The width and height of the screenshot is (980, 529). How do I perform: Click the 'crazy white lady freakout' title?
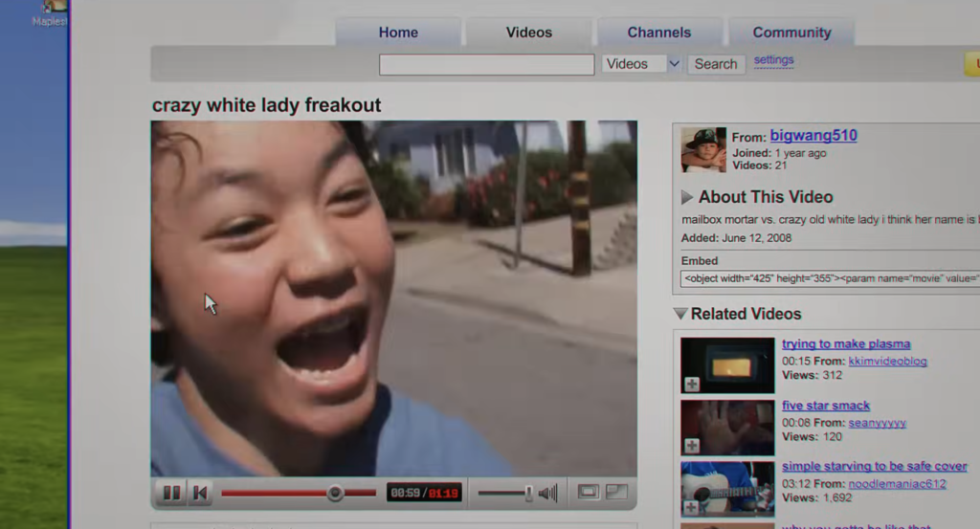[x=266, y=105]
